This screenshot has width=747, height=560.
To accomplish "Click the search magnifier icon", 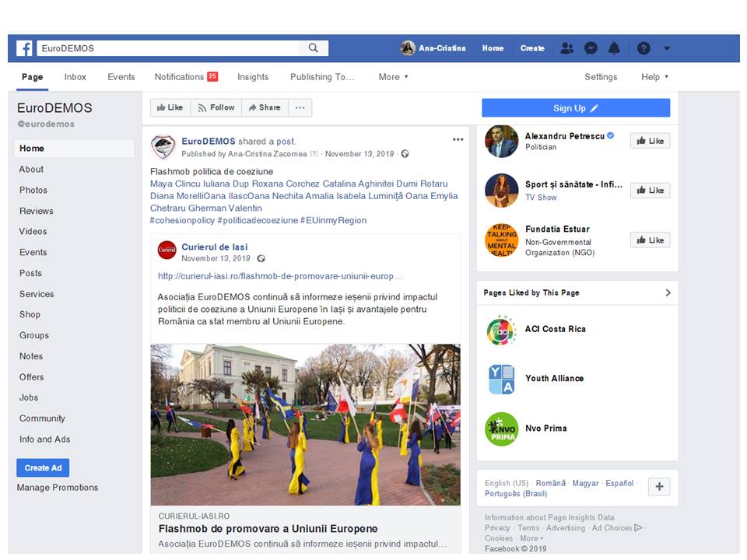I will [x=313, y=48].
